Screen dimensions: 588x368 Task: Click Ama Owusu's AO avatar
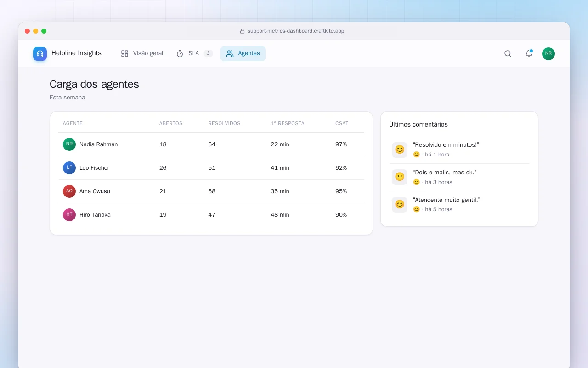point(69,191)
